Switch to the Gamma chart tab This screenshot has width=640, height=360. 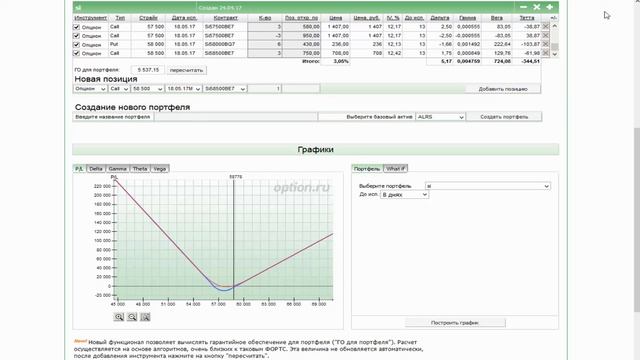pos(118,169)
